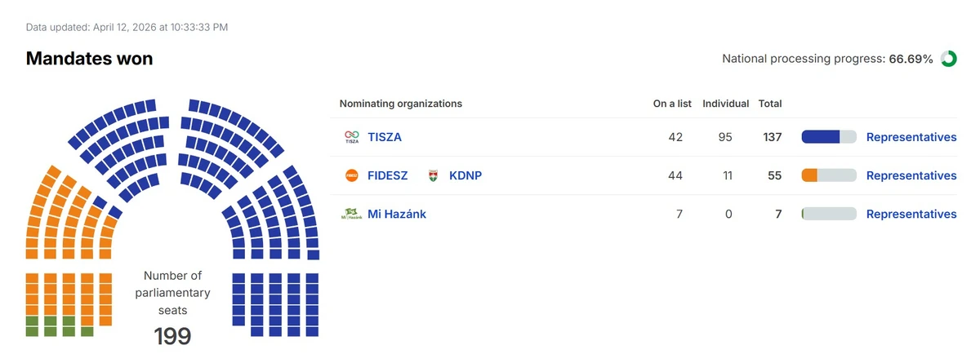View Representatives for FIDESZ–KDNP
This screenshot has width=980, height=363.
(x=911, y=175)
